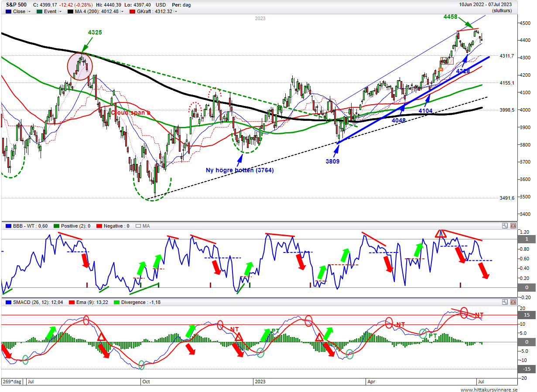Click the BBB - WT : 0,60 label
Screen dimensions: 537x392
point(31,226)
